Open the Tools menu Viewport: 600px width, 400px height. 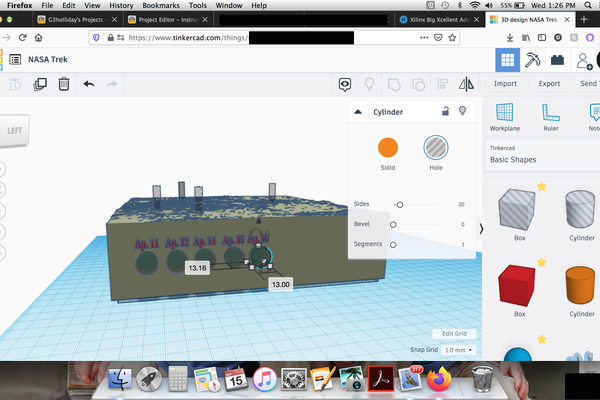(x=198, y=5)
